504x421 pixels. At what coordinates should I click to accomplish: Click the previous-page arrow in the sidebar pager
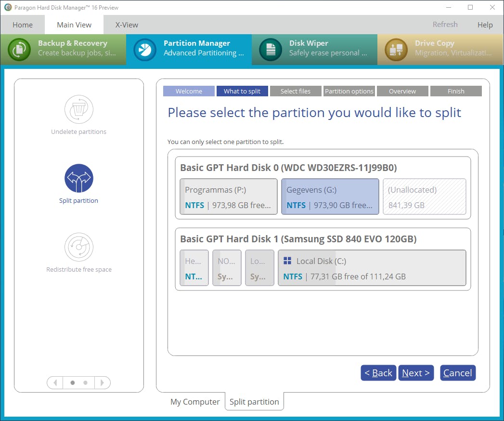tap(55, 383)
